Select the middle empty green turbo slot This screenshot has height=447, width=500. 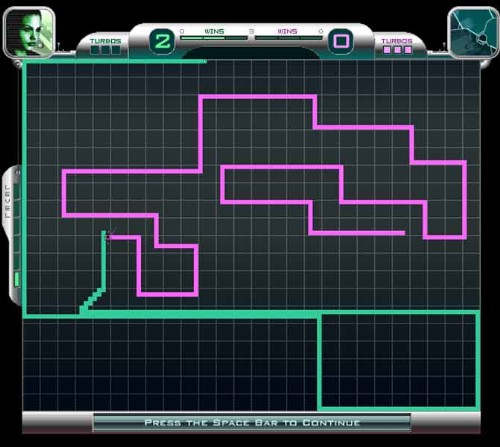(105, 50)
